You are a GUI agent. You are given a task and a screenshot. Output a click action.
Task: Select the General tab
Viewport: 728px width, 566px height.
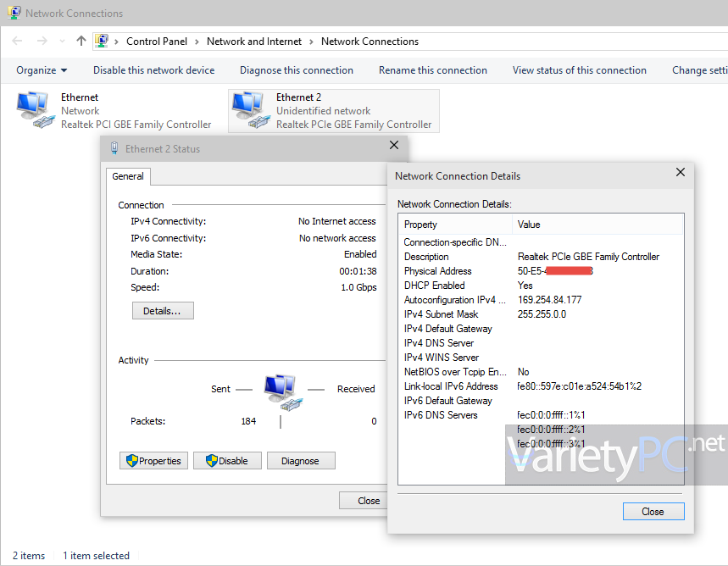[x=128, y=176]
